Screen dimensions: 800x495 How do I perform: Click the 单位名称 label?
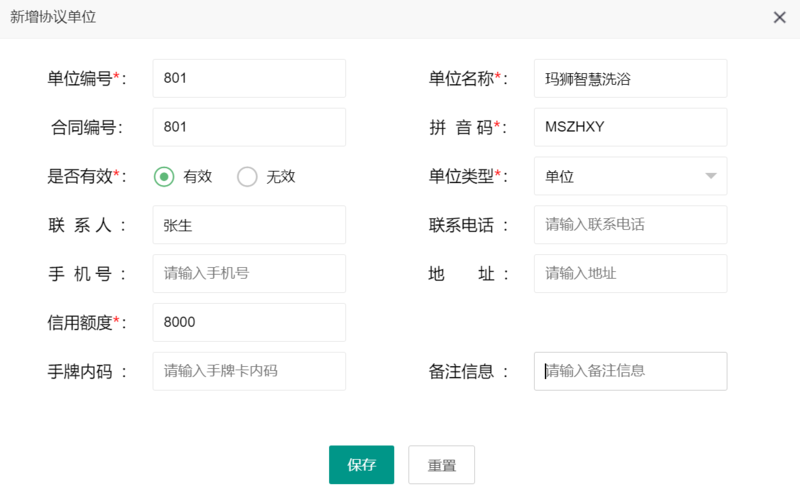[x=468, y=79]
